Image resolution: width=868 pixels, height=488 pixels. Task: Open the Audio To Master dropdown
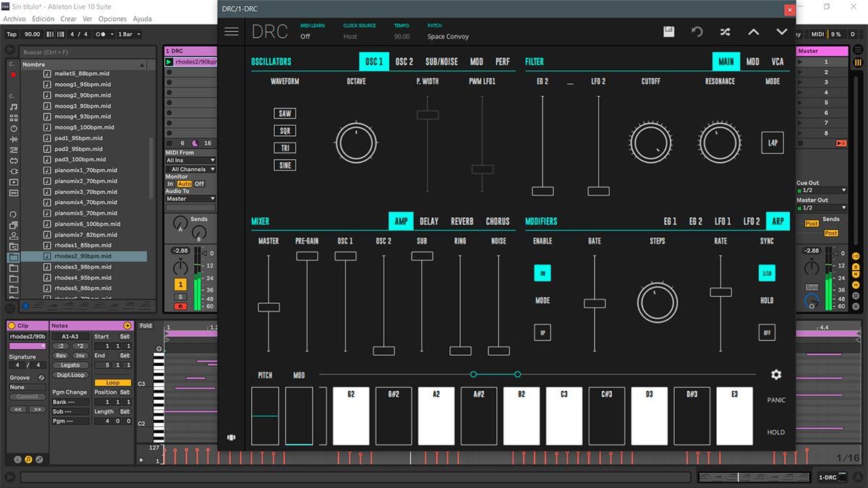tap(191, 198)
